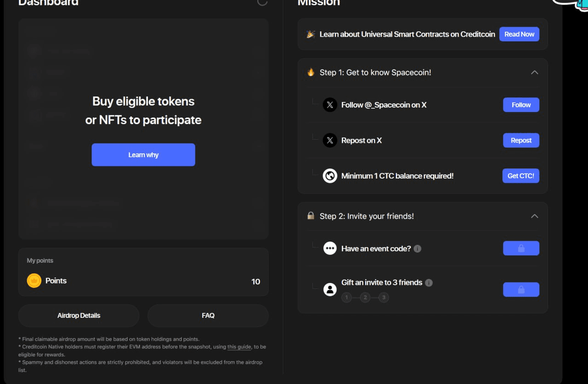Screen dimensions: 588x384
Task: Collapse the Step 1 Spacecoin section
Action: click(534, 72)
